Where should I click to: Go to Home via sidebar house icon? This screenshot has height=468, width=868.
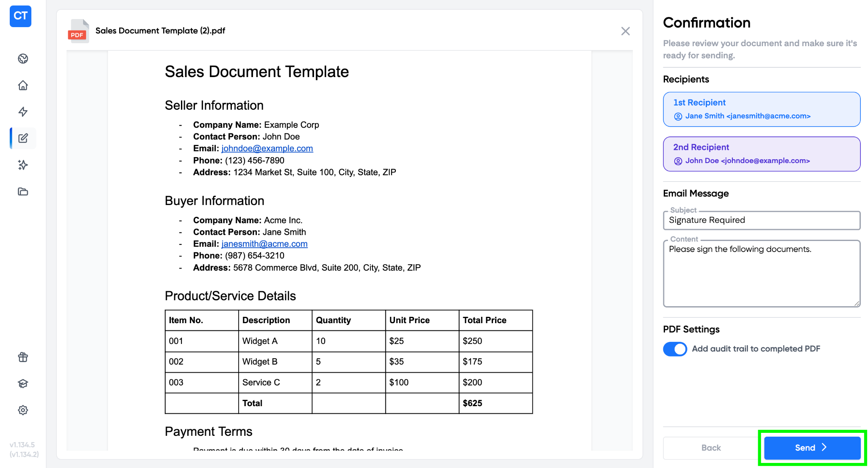coord(23,85)
